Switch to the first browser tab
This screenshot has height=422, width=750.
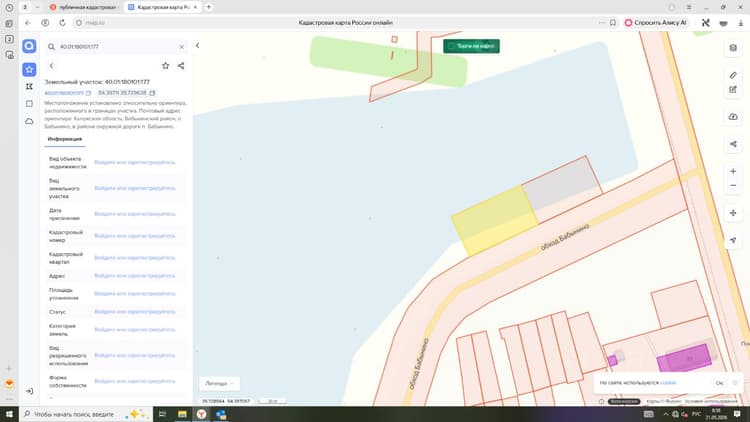tap(85, 7)
